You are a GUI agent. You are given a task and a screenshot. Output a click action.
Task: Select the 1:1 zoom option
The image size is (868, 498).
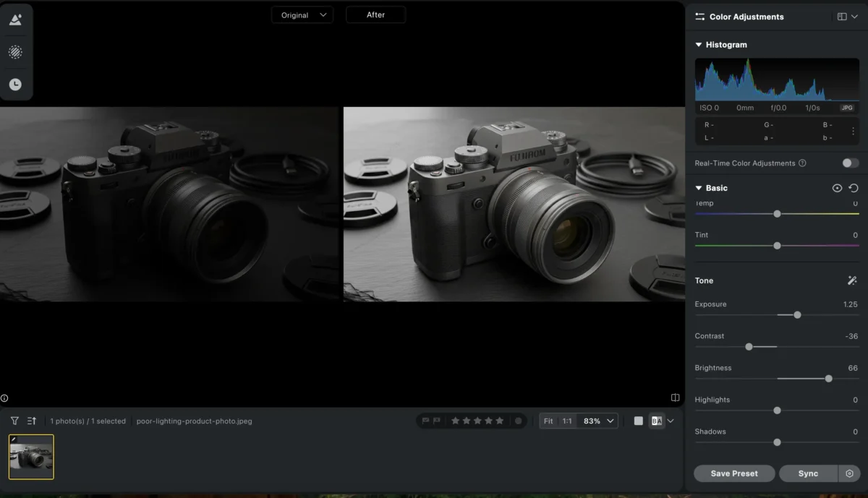tap(567, 421)
